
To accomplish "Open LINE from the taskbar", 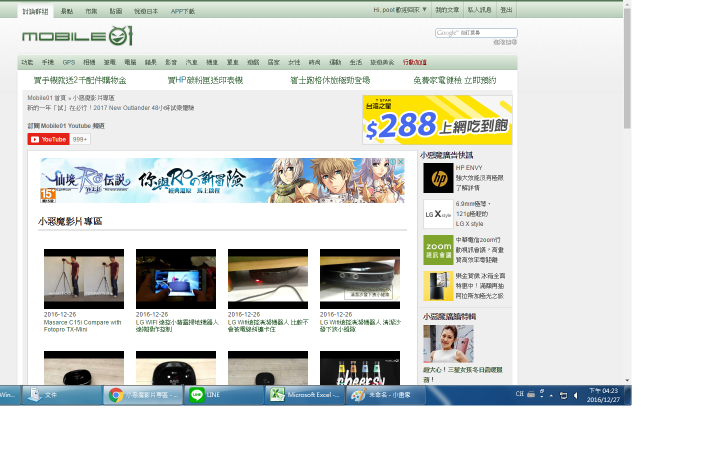I will pos(224,395).
